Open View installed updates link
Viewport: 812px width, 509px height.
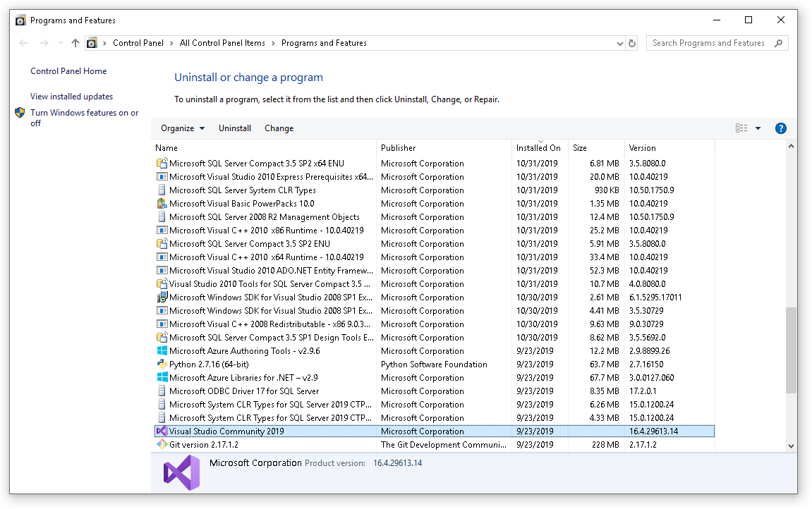click(x=71, y=97)
